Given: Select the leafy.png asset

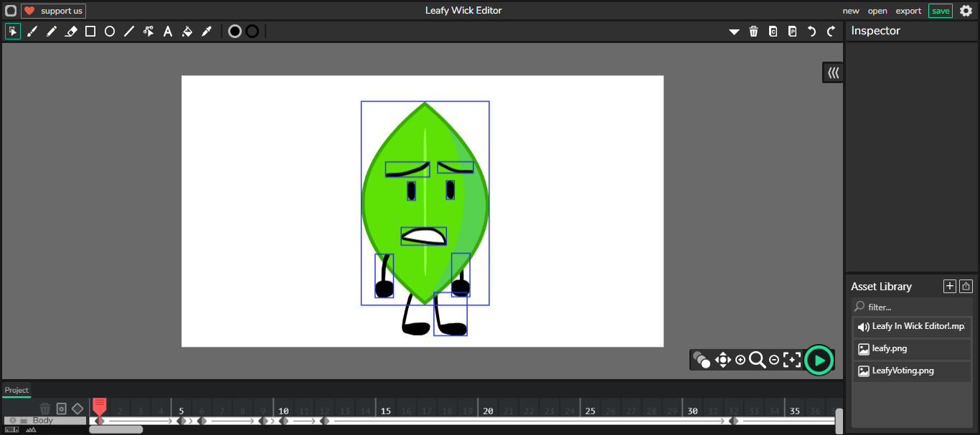Looking at the screenshot, I should pos(912,349).
